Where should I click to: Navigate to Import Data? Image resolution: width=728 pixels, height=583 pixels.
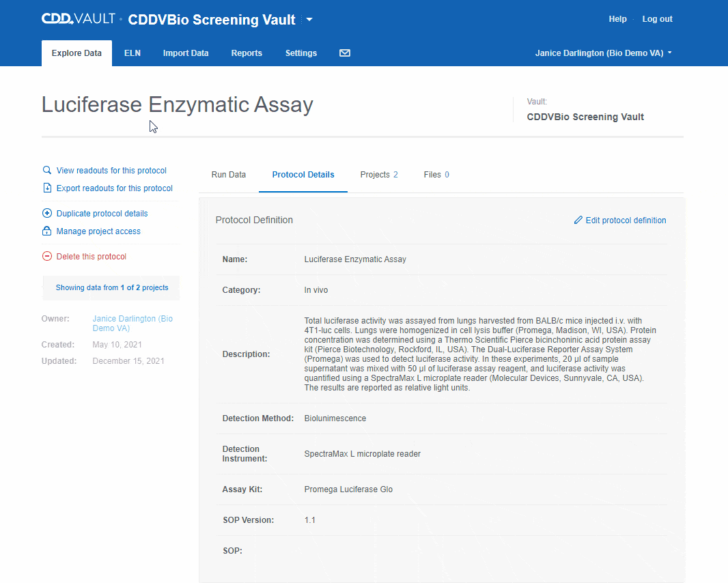tap(186, 53)
